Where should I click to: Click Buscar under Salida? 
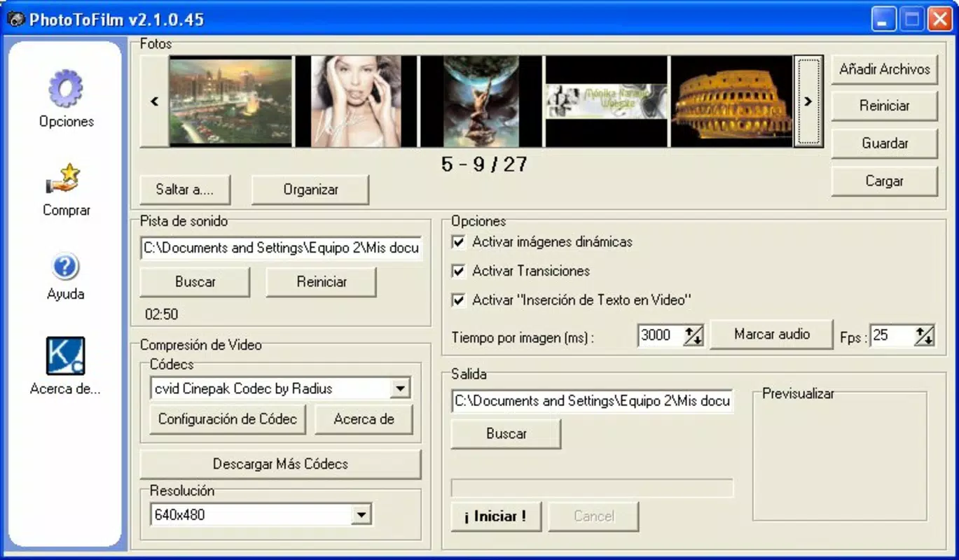point(506,434)
